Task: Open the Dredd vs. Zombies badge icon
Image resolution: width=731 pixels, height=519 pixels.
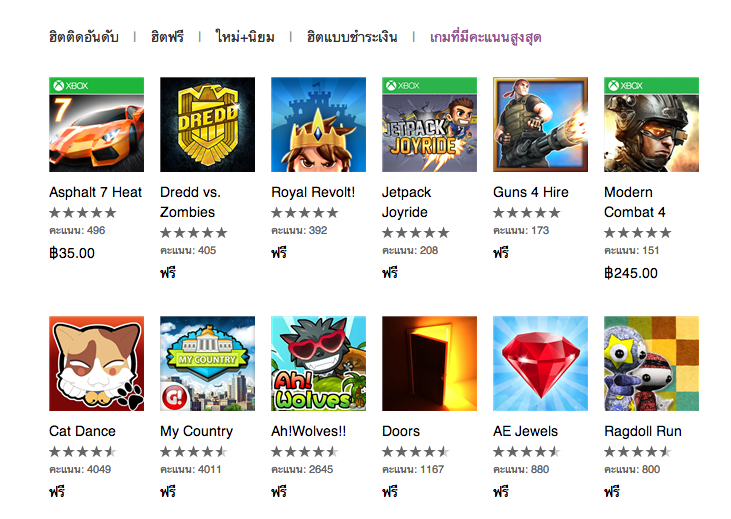Action: tap(207, 125)
